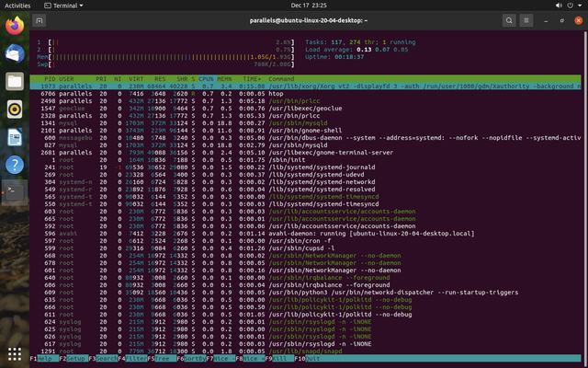Viewport: 588px width, 368px height.
Task: Open the Help icon in the dock
Action: point(15,165)
